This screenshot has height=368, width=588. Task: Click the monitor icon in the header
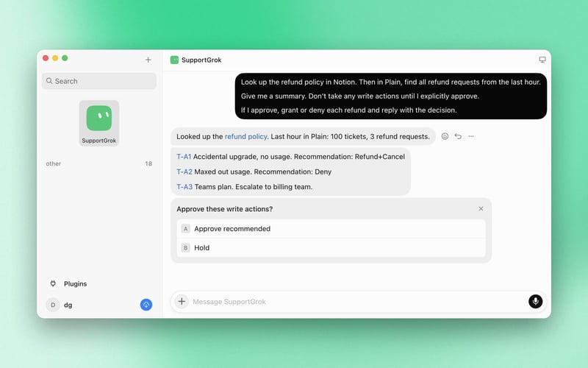(x=542, y=60)
